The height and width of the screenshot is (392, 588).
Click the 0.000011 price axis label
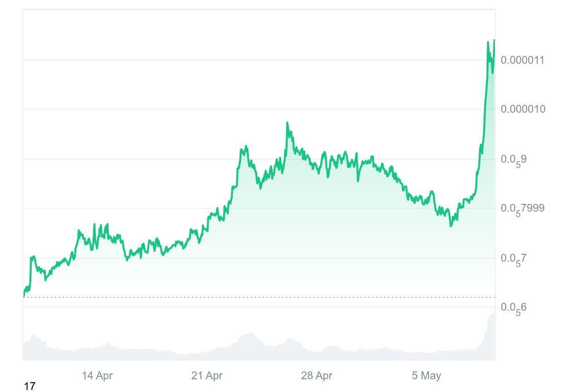click(x=523, y=60)
